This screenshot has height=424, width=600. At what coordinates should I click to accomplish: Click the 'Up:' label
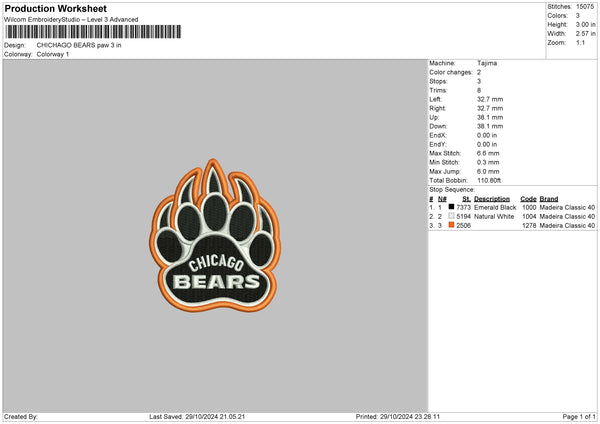[434, 117]
